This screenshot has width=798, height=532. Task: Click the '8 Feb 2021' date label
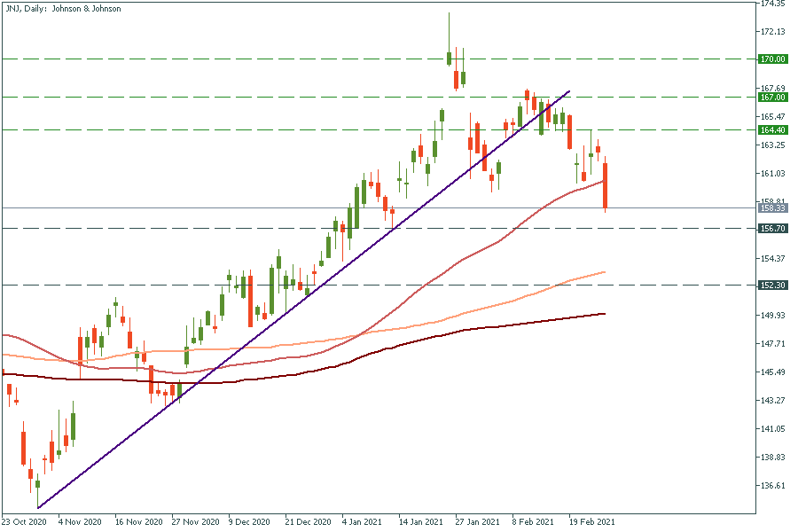(534, 522)
